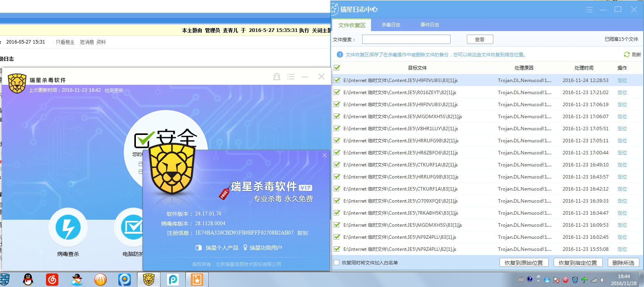Close the 瑞星杀毒软件 about dialog

point(324,155)
